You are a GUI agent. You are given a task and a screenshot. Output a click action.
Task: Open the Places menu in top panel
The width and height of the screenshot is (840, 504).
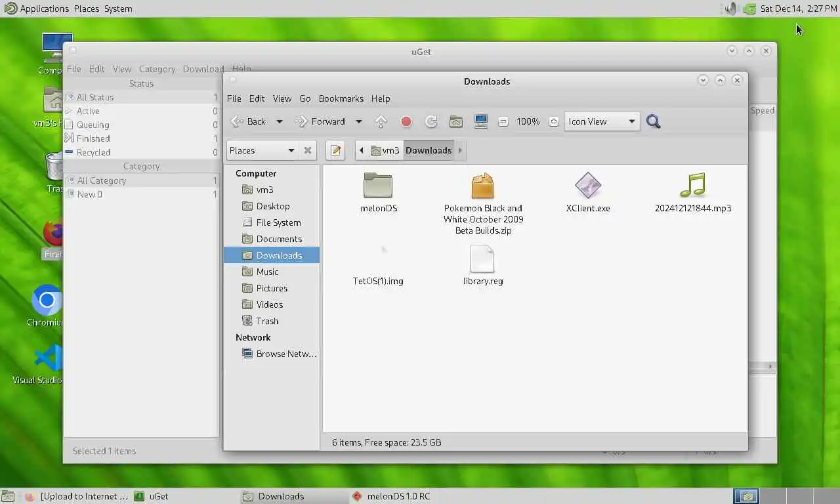(x=87, y=9)
